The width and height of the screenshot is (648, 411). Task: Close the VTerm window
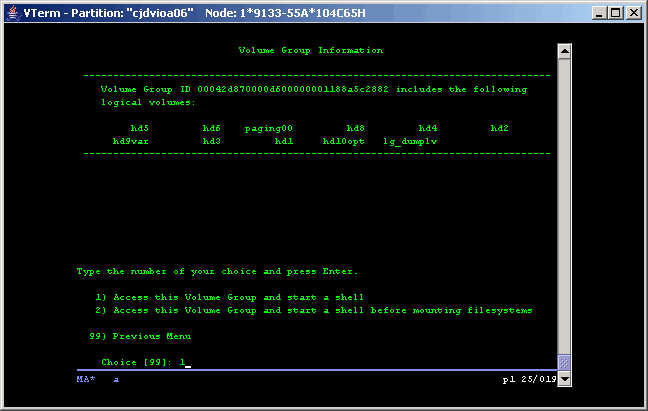(633, 13)
